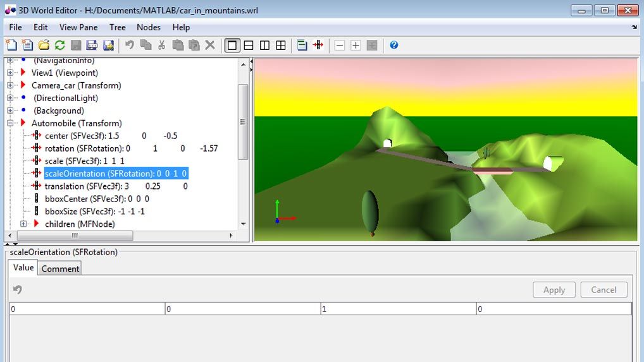Screen dimensions: 644x362
Task: Expand the View1 (Viewpoint) node
Action: [10, 73]
